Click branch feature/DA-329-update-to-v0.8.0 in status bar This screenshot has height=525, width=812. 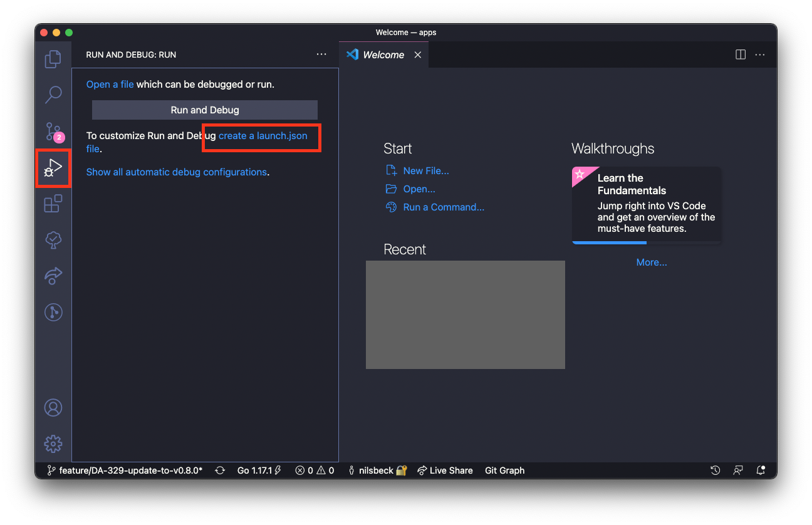tap(125, 470)
